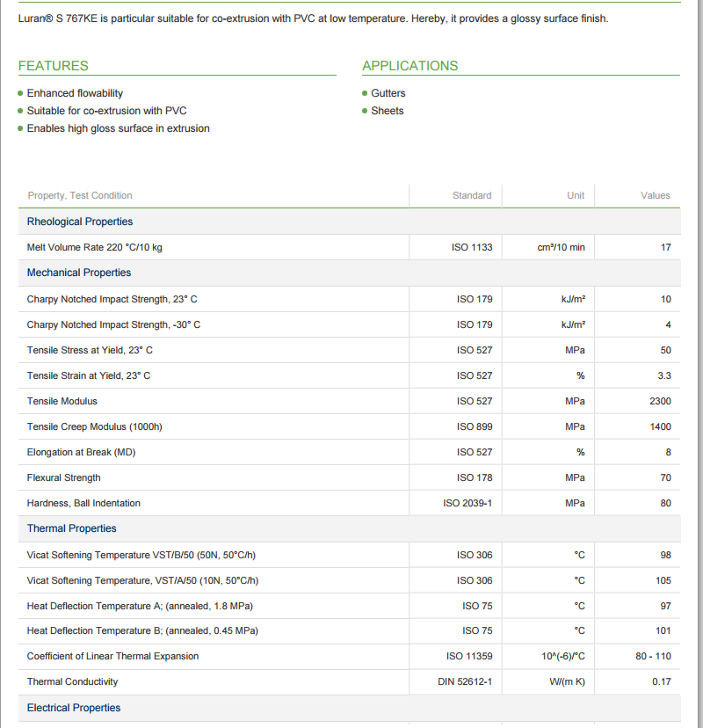This screenshot has width=703, height=728.
Task: Click the 'W/(m K)' unit cell
Action: tap(567, 682)
